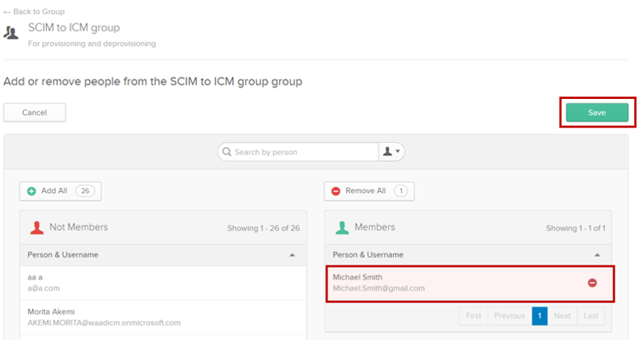Save the group membership changes
Image resolution: width=644 pixels, height=345 pixels.
(596, 112)
